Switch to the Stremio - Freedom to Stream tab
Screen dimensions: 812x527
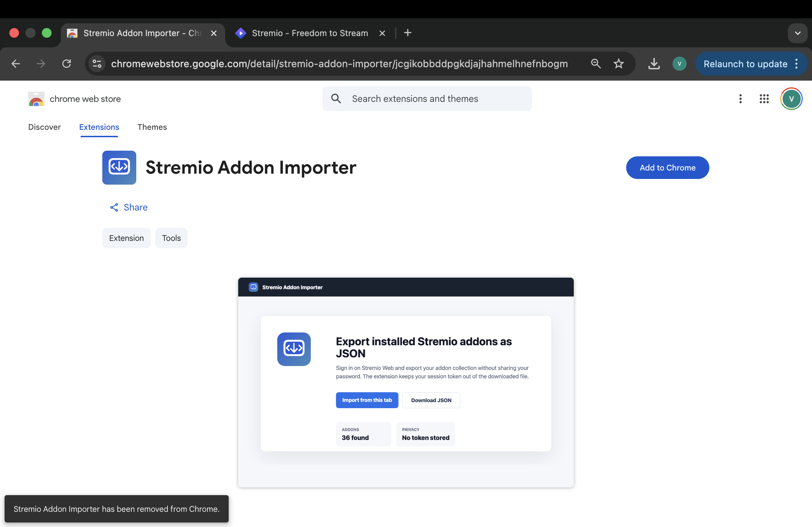coord(310,33)
